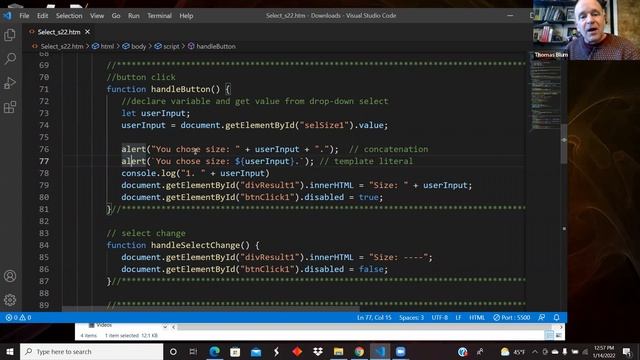
Task: Open Google Chrome on taskbar
Action: (x=359, y=351)
